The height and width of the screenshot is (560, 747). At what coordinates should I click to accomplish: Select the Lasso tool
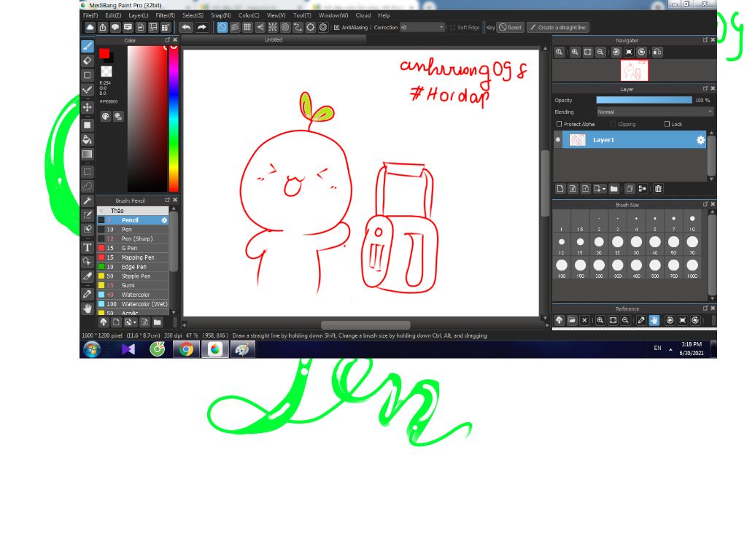pos(88,186)
